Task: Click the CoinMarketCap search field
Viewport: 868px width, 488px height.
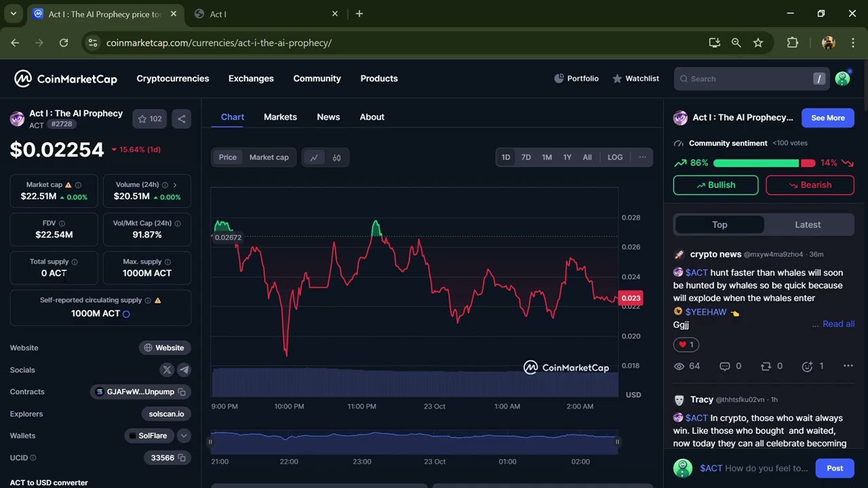Action: tap(751, 79)
